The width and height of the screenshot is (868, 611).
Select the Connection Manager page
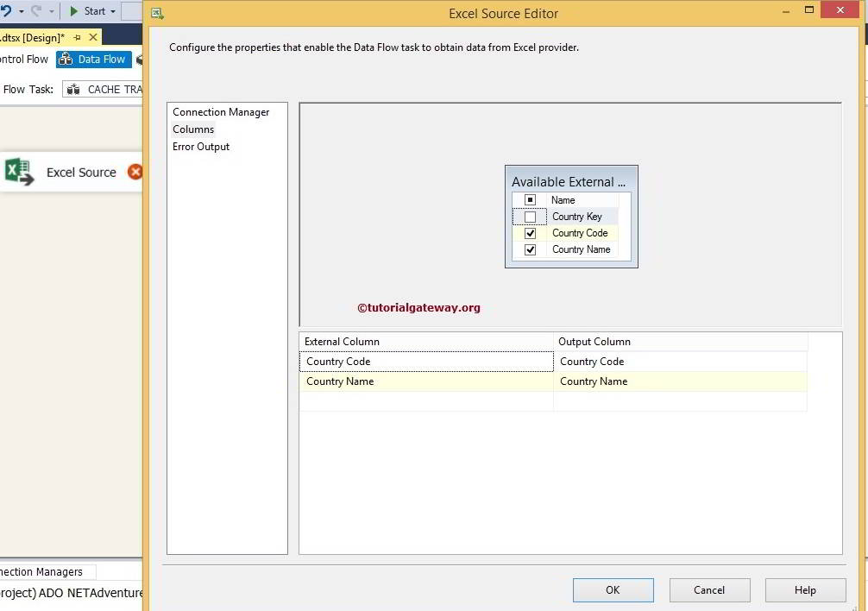coord(221,112)
